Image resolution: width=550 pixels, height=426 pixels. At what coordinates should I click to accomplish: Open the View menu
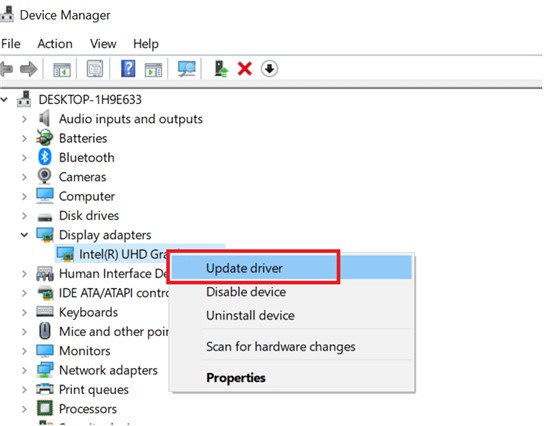103,44
